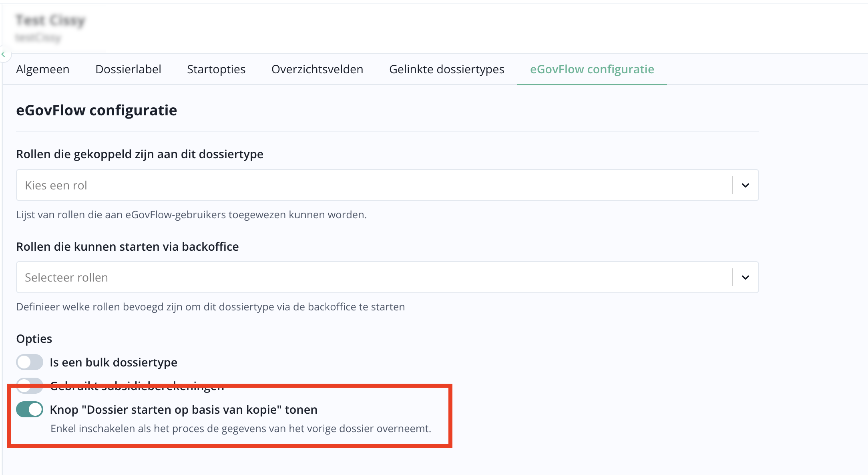Go to the Startopties tab
The height and width of the screenshot is (475, 868).
tap(216, 69)
